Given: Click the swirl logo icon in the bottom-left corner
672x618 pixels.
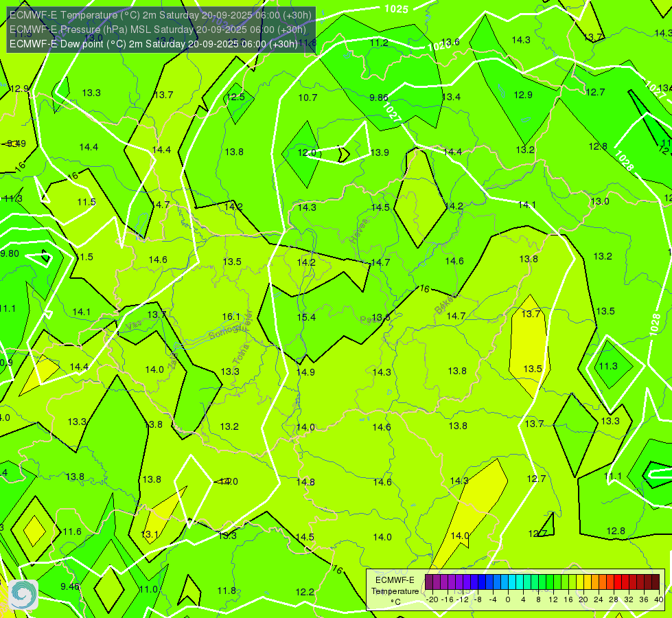Looking at the screenshot, I should [23, 595].
